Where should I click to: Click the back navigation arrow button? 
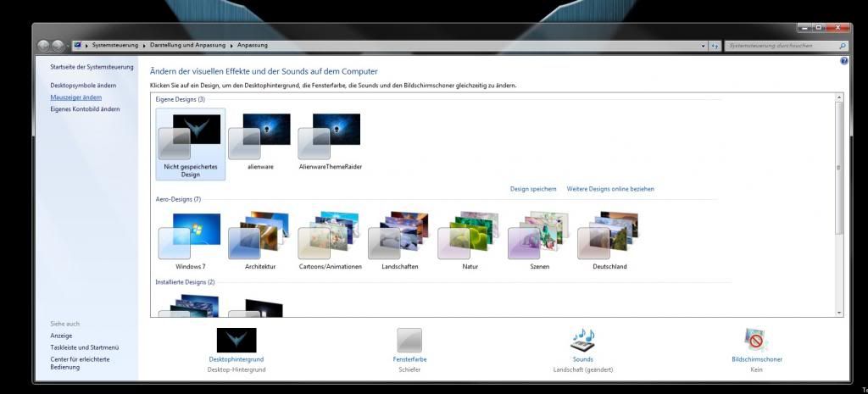coord(44,45)
